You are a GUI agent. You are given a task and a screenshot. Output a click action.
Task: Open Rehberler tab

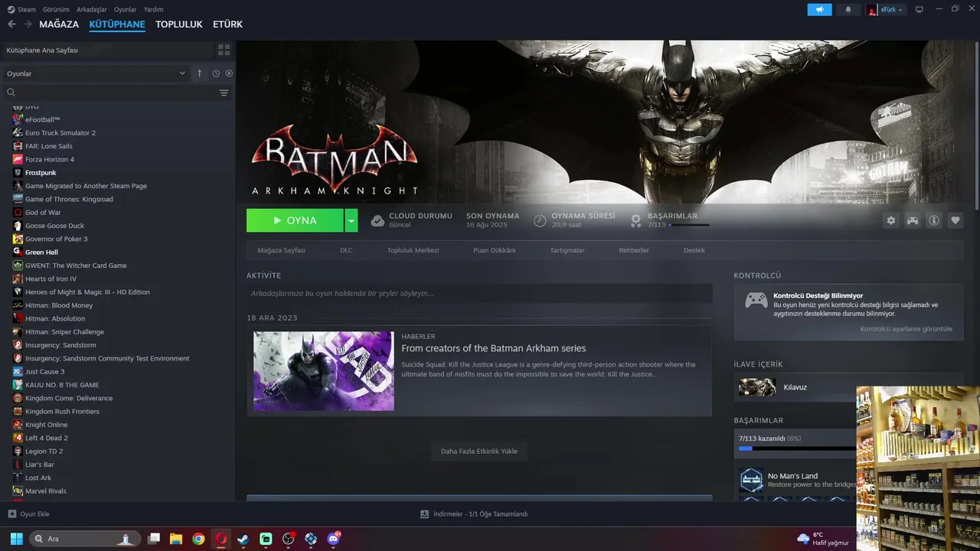[634, 250]
